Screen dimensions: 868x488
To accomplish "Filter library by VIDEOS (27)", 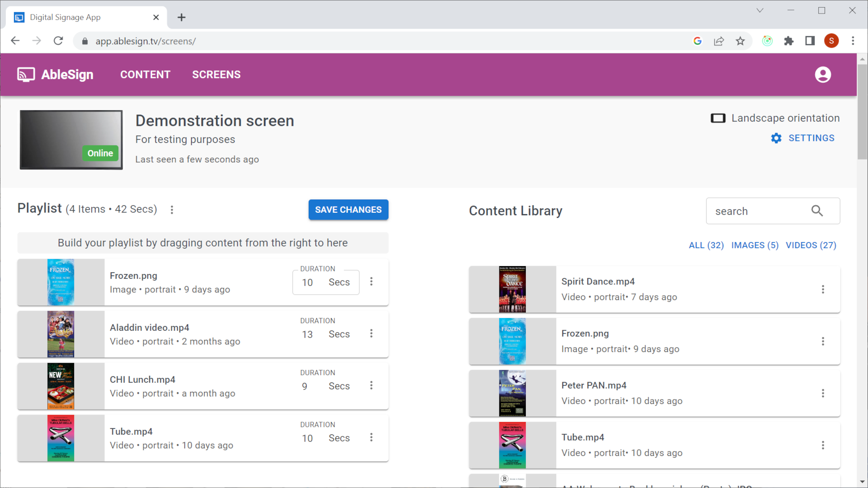I will [x=811, y=245].
